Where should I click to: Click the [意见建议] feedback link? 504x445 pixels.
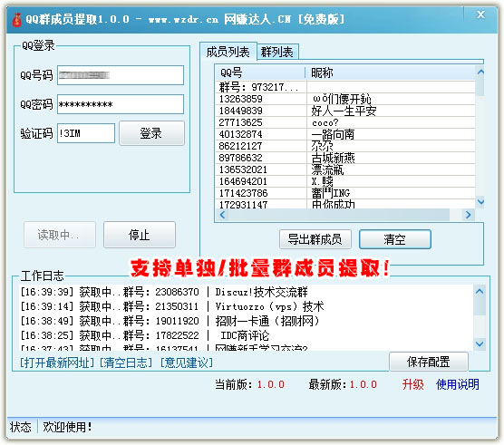click(187, 363)
